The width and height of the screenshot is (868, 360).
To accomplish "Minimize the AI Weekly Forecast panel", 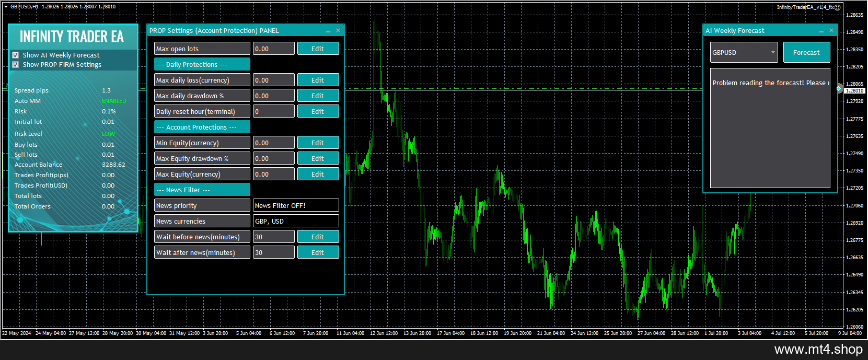I will coord(821,31).
